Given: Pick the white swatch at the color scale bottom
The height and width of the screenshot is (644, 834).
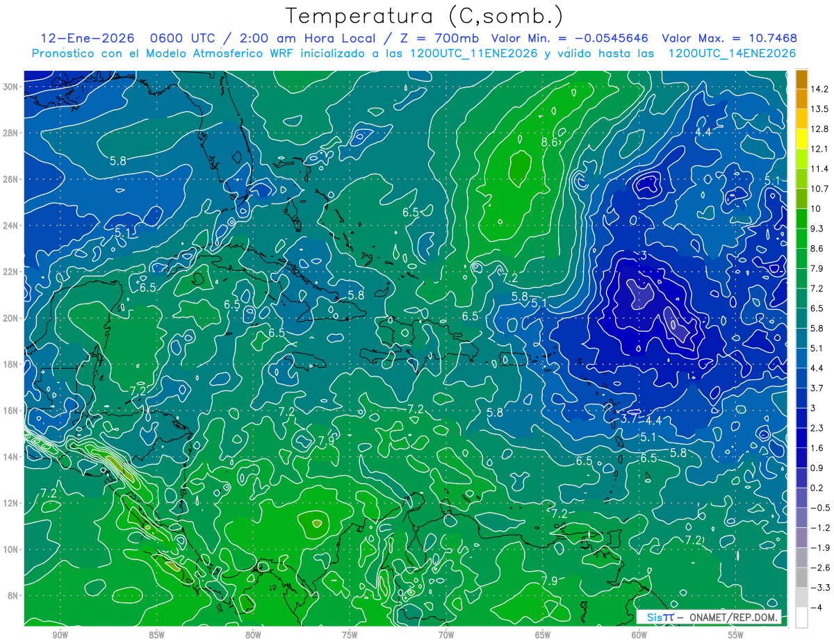Looking at the screenshot, I should [801, 618].
